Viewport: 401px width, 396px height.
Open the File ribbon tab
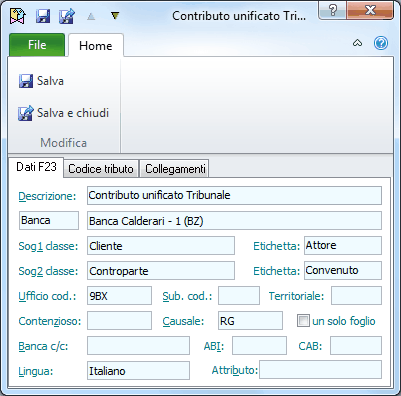(37, 45)
